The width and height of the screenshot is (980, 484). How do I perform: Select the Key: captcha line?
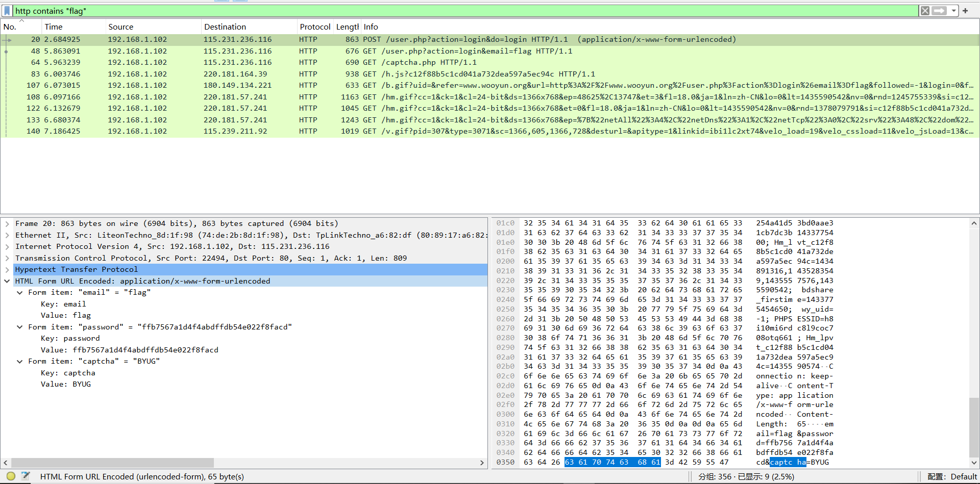click(x=68, y=373)
